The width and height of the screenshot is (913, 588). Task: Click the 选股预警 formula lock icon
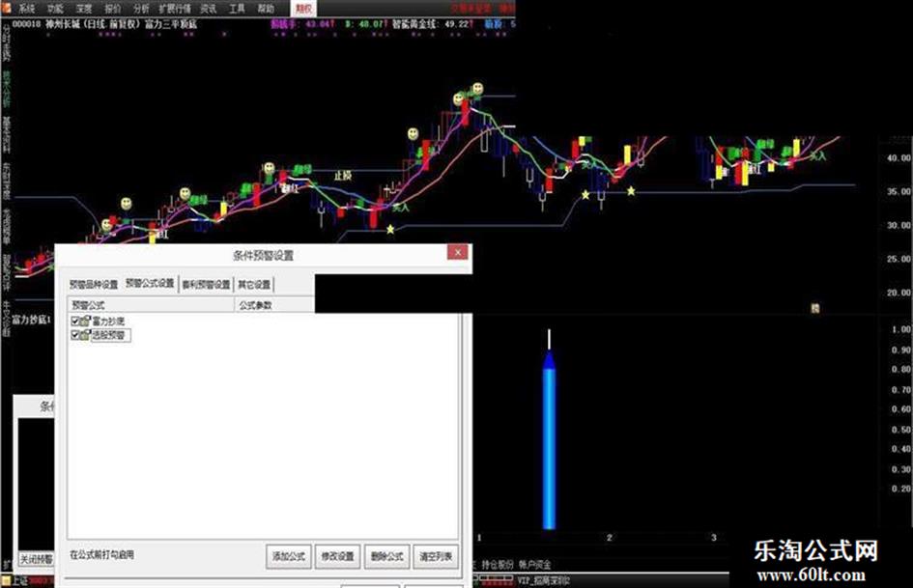tap(85, 335)
